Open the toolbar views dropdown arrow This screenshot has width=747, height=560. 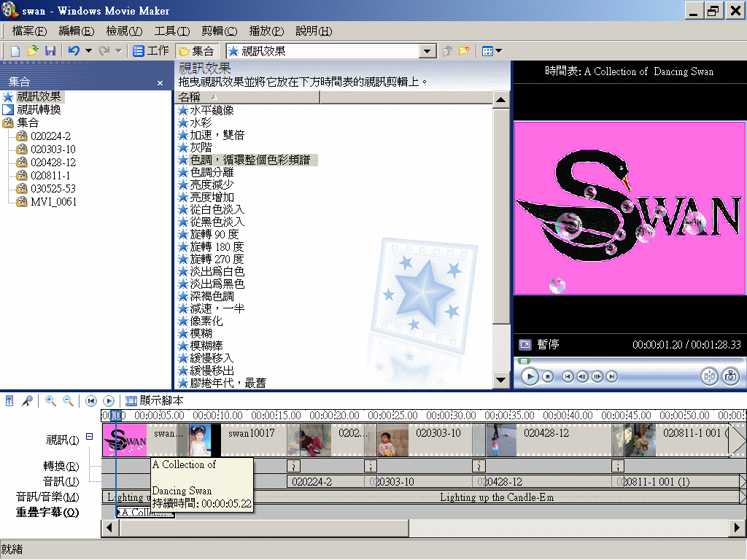[x=500, y=50]
